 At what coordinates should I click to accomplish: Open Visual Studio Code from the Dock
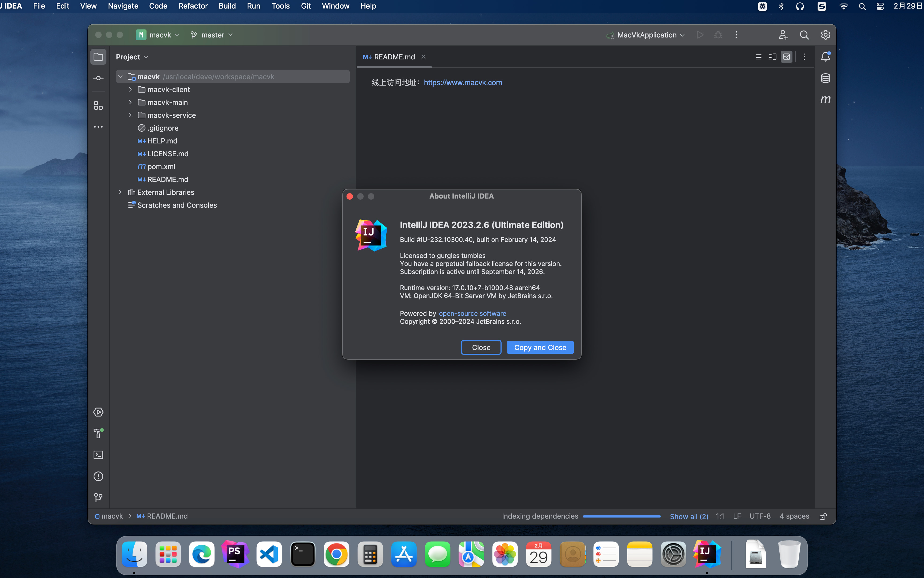(x=269, y=554)
